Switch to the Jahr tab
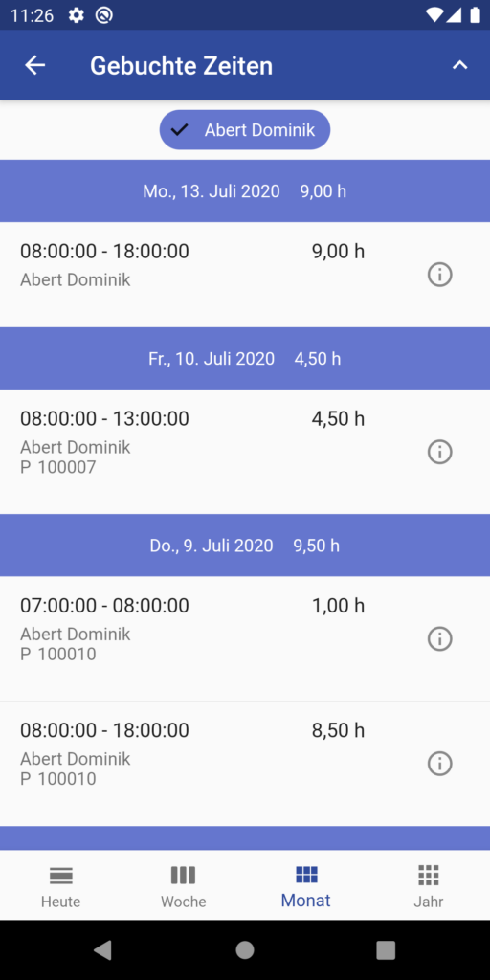490x980 pixels. coord(428,885)
